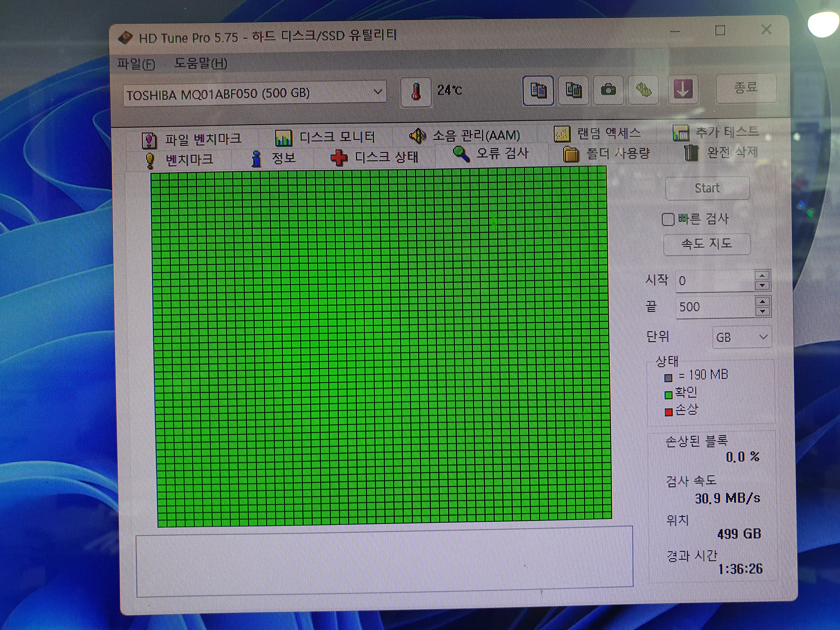Click the temperature thermometer icon

click(416, 92)
